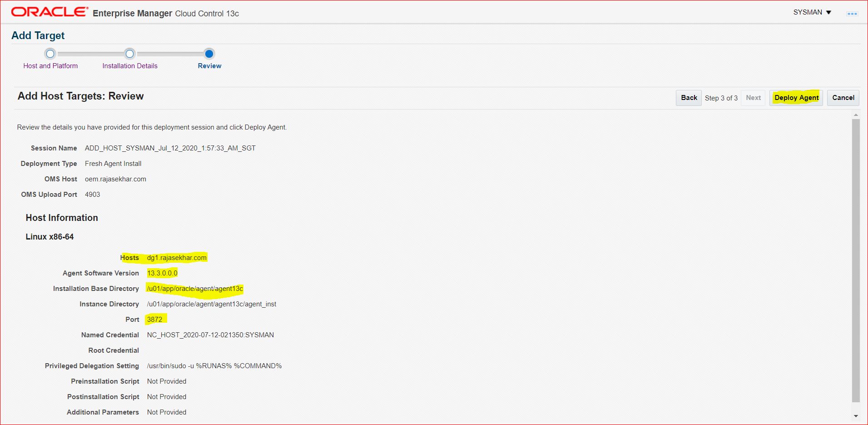Click the scrollbar up arrow
This screenshot has width=868, height=425.
pos(856,115)
